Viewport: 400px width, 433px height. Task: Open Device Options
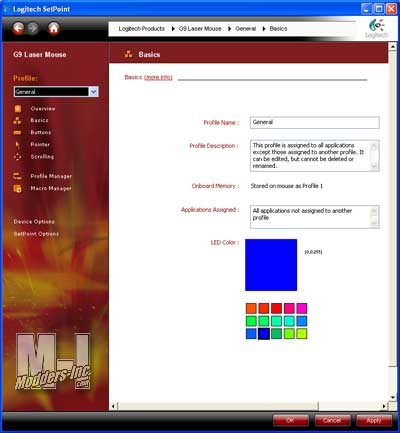tap(34, 222)
